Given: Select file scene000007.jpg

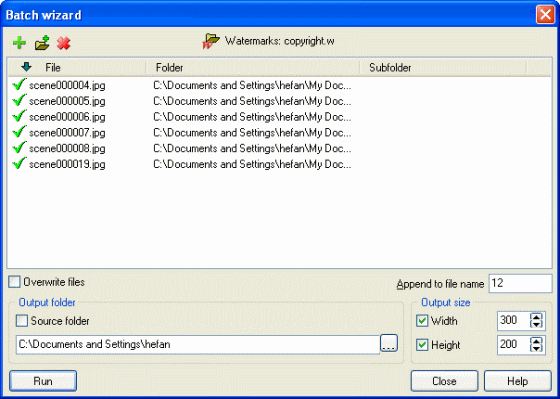Looking at the screenshot, I should (x=67, y=133).
